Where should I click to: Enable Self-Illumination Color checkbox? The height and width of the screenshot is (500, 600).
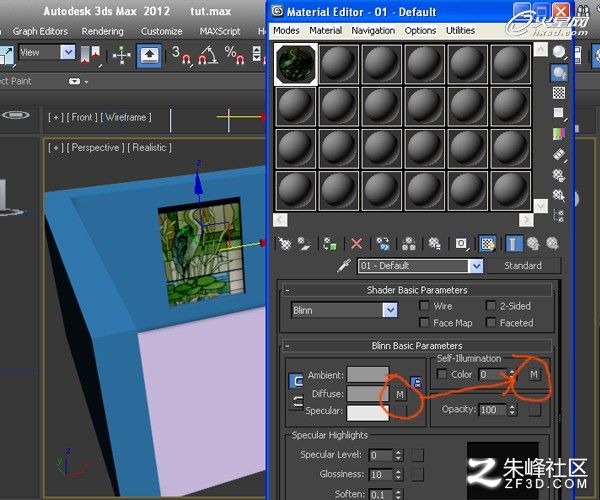coord(442,374)
